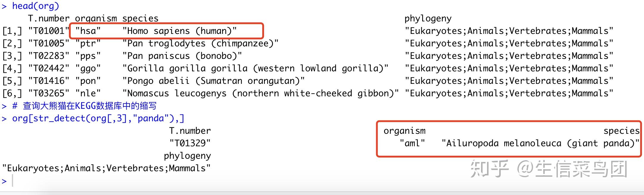Click the "ggo" organism code
The height and width of the screenshot is (195, 644).
tap(88, 68)
